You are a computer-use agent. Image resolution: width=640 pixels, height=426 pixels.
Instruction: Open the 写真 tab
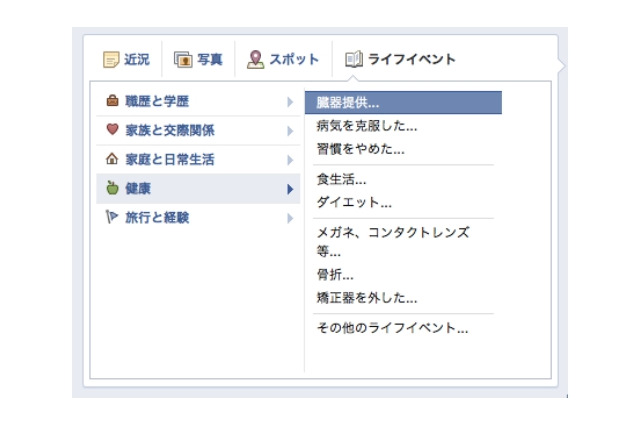(x=198, y=60)
